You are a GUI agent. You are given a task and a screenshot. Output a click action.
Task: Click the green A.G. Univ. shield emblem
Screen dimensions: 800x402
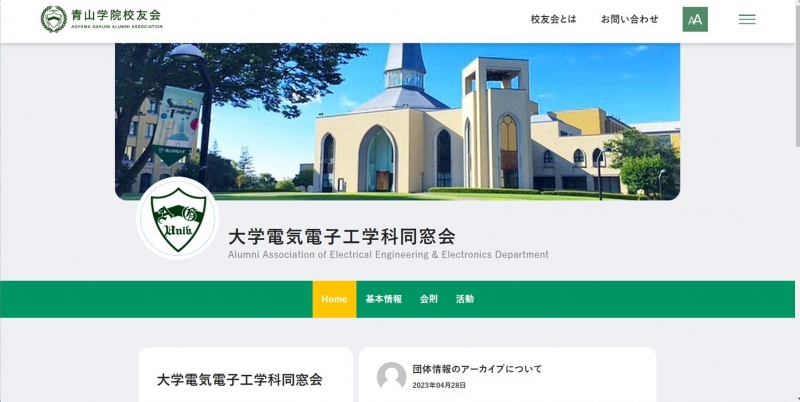[178, 218]
